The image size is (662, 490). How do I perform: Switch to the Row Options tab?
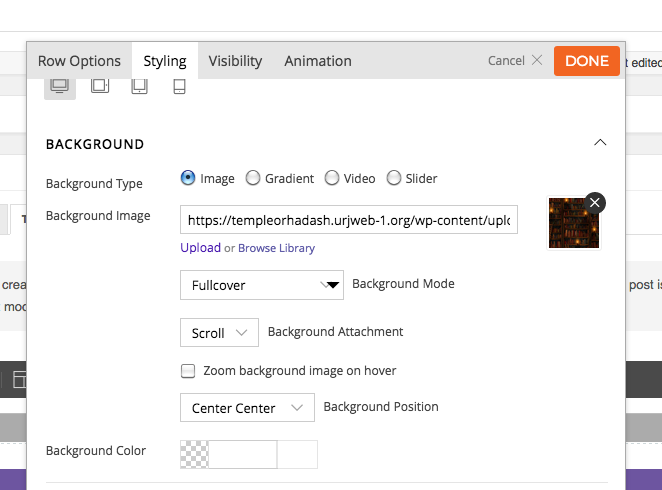(x=79, y=61)
